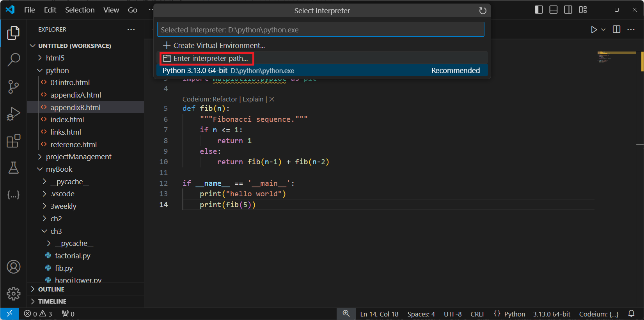The width and height of the screenshot is (644, 320).
Task: Click the Selected Interpreter input field
Action: pos(321,30)
